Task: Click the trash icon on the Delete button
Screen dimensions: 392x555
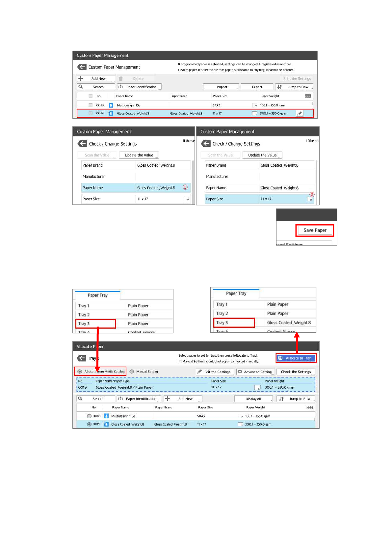Action: tap(121, 79)
